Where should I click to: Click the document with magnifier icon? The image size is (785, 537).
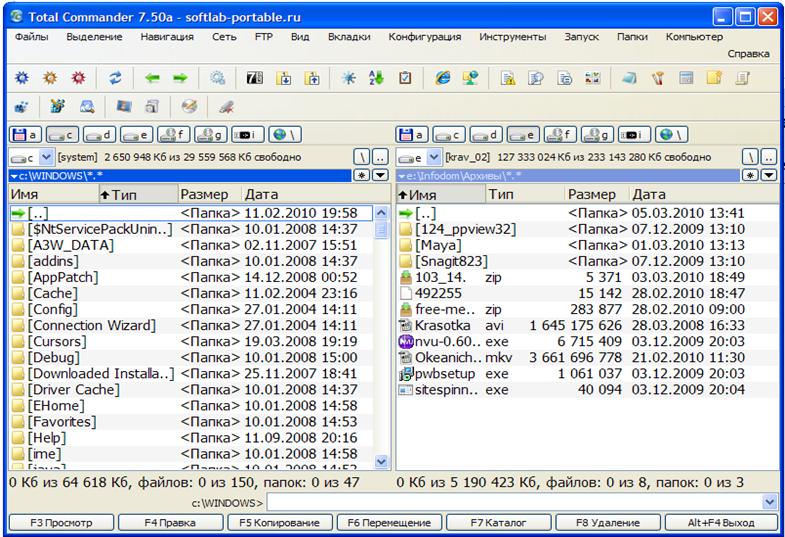point(536,78)
